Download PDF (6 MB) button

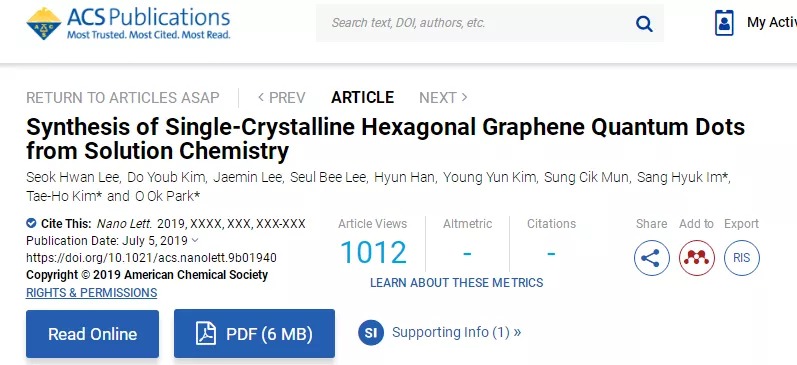[x=254, y=334]
